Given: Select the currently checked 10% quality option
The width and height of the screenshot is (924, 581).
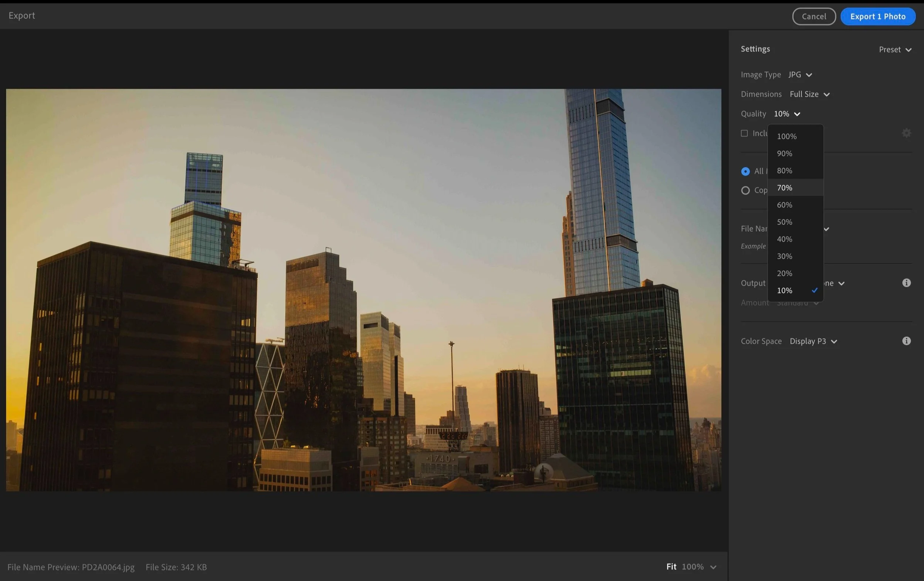Looking at the screenshot, I should 784,290.
